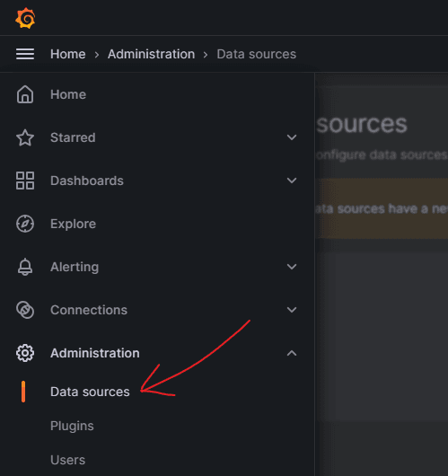Image resolution: width=448 pixels, height=476 pixels.
Task: Open Plugins under Administration
Action: 72,426
